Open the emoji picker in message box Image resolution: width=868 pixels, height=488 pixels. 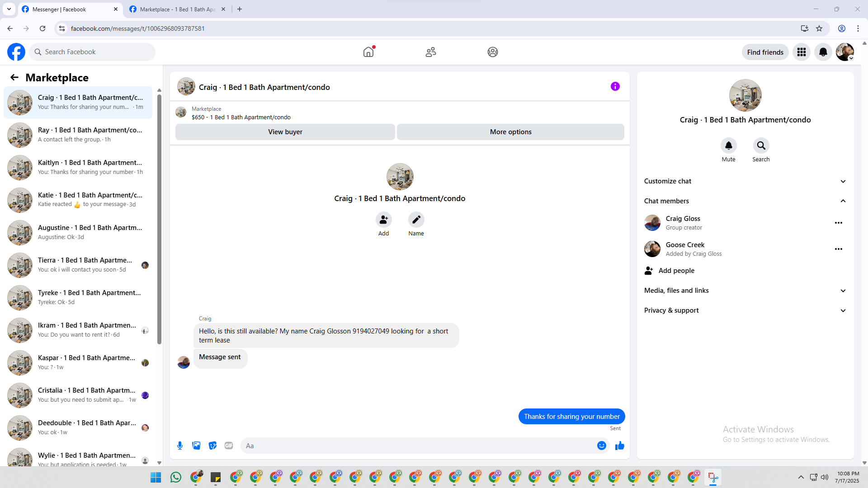point(602,446)
